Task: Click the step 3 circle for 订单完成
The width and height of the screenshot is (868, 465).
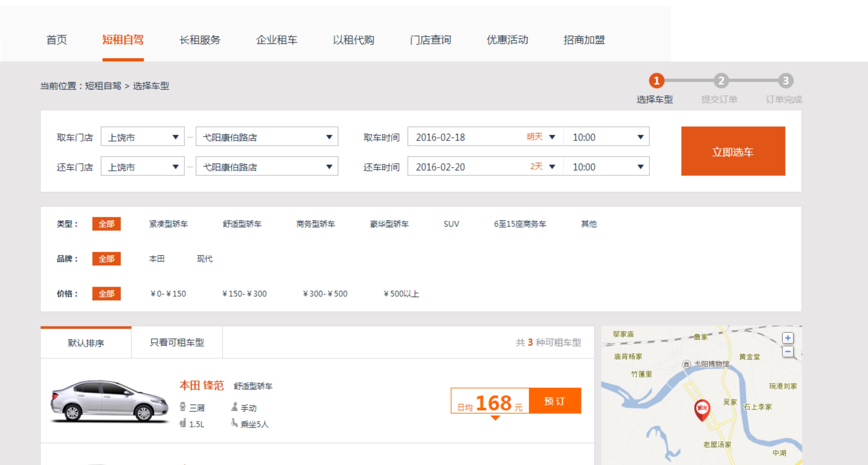Action: coord(786,81)
